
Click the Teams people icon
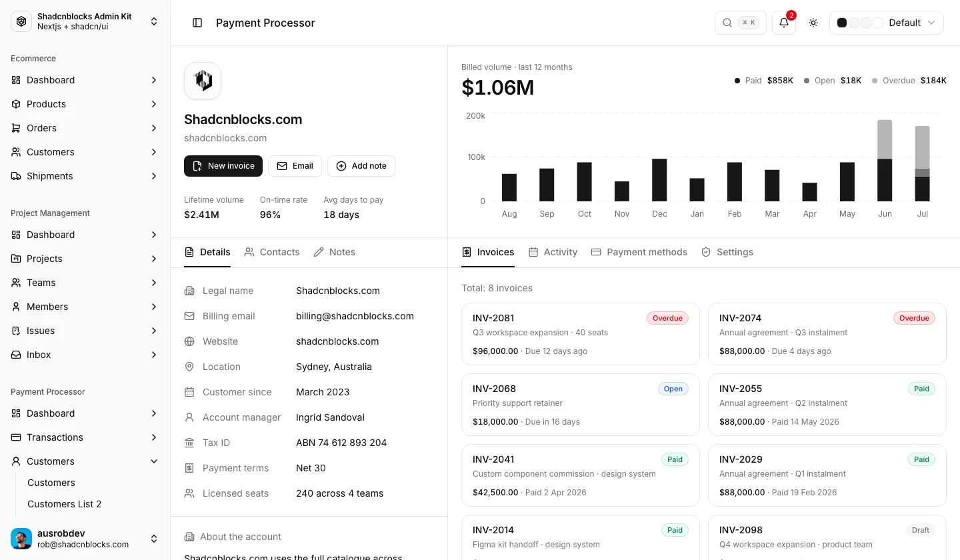[16, 283]
